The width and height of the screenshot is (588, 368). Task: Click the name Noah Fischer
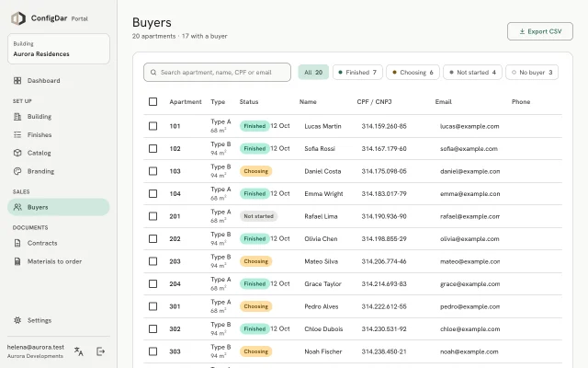[x=323, y=351]
